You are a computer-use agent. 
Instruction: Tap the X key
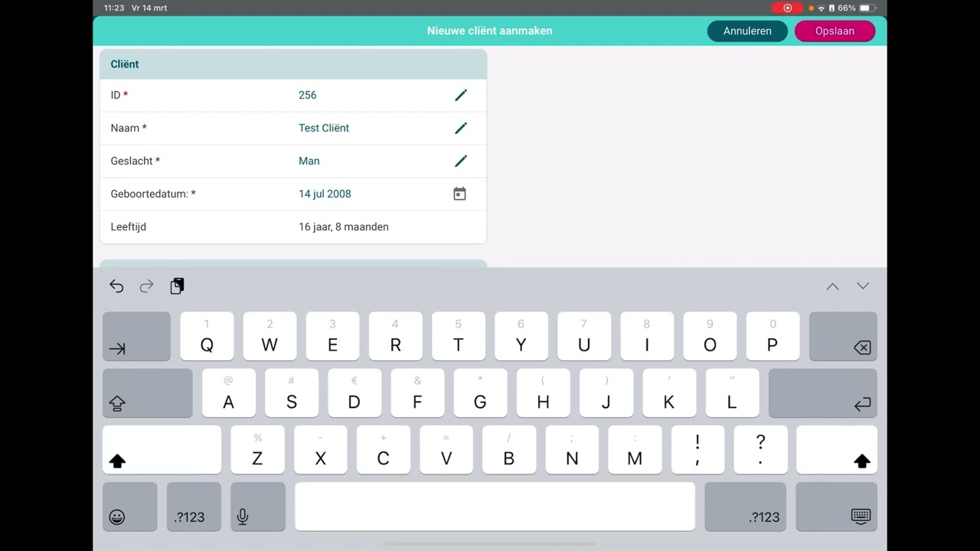320,450
